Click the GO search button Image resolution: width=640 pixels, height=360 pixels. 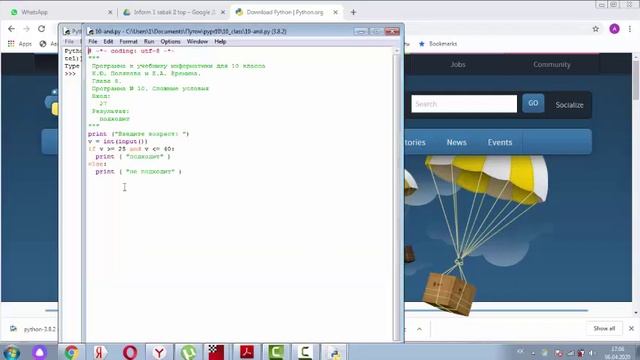(533, 103)
